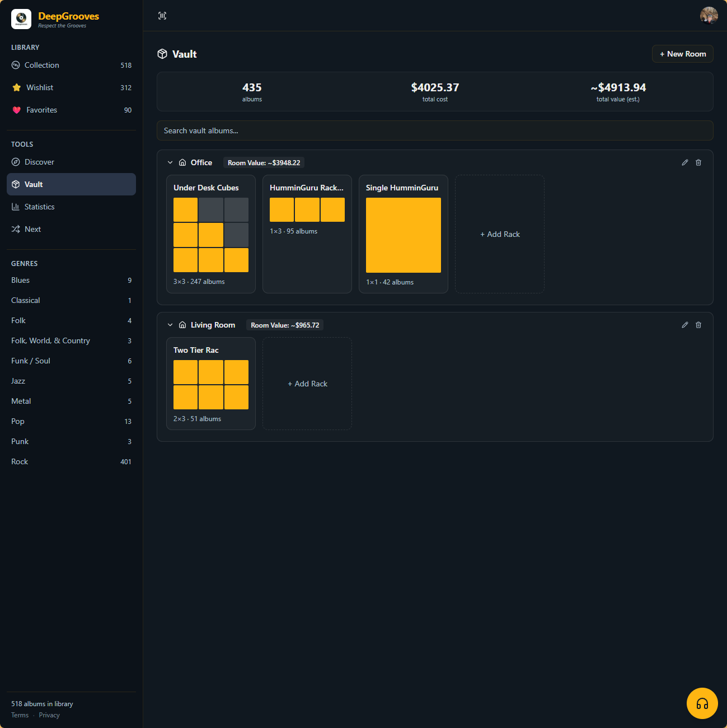Click the Next shuffle icon
Image resolution: width=727 pixels, height=728 pixels.
(x=16, y=229)
